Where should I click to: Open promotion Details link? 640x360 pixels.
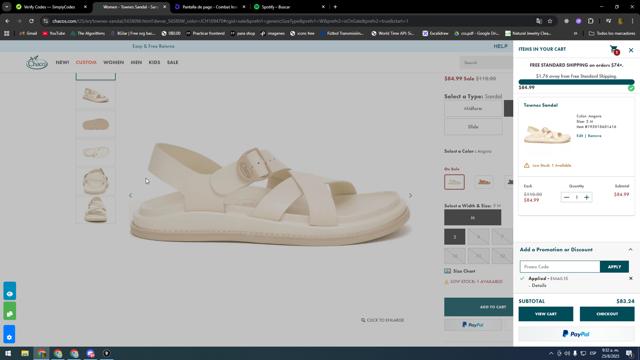tap(539, 285)
